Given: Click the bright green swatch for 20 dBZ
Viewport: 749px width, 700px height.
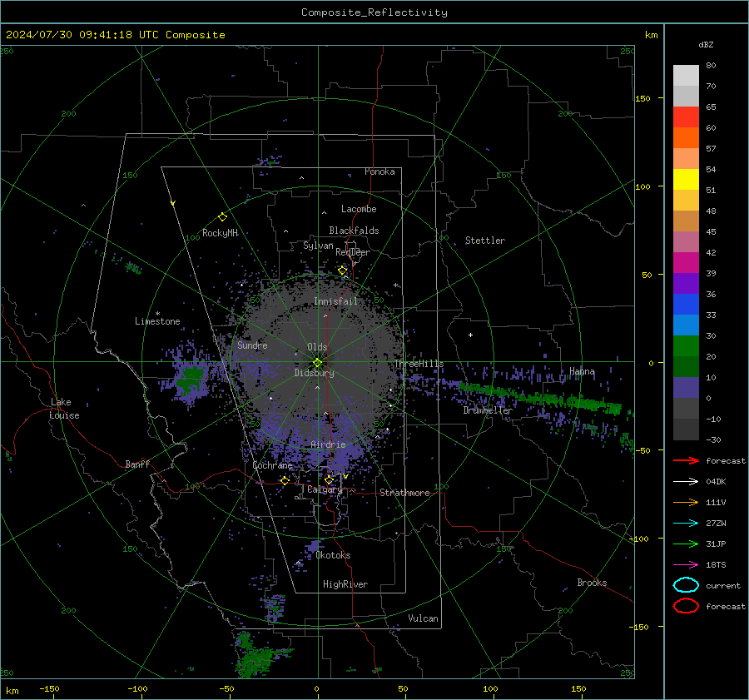Looking at the screenshot, I should [686, 345].
